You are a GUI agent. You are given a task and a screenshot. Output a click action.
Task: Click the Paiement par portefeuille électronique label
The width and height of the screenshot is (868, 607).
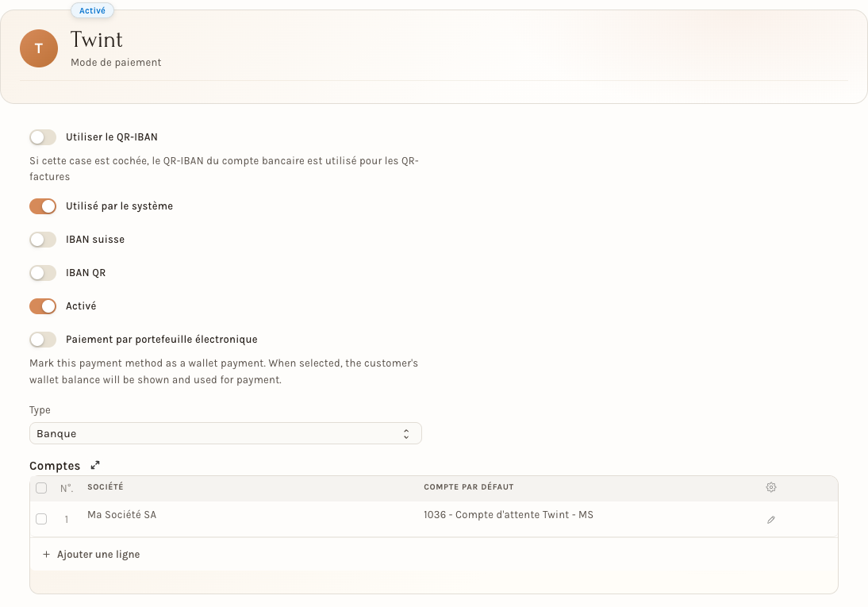coord(162,339)
